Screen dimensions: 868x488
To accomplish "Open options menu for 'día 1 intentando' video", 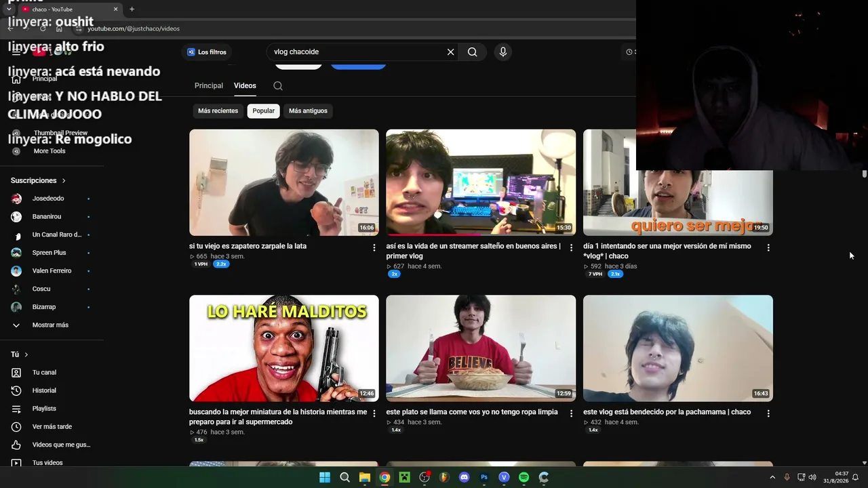I will coord(768,248).
